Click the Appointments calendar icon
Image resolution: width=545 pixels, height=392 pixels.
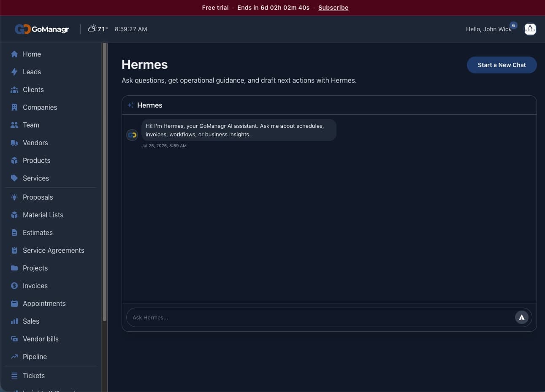tap(14, 303)
